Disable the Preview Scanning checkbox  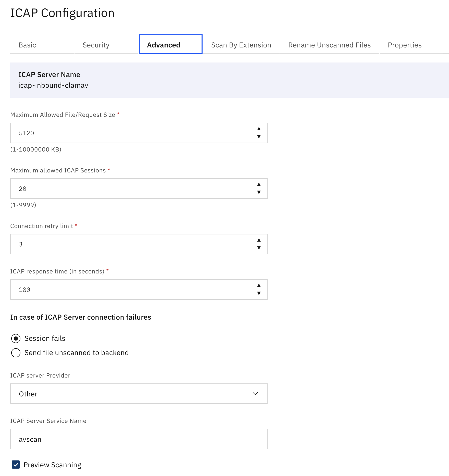point(16,465)
